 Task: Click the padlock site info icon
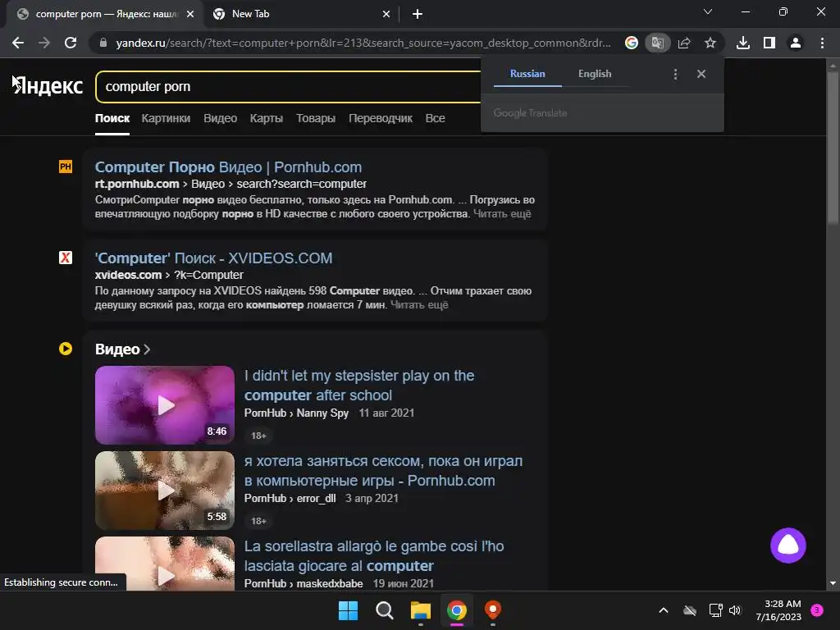coord(103,43)
